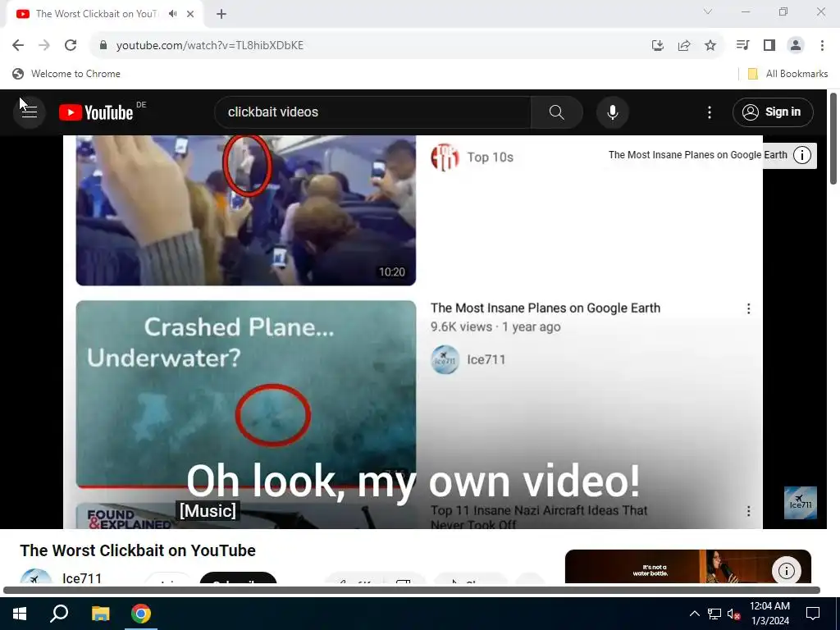Open a new tab with plus button

[221, 14]
